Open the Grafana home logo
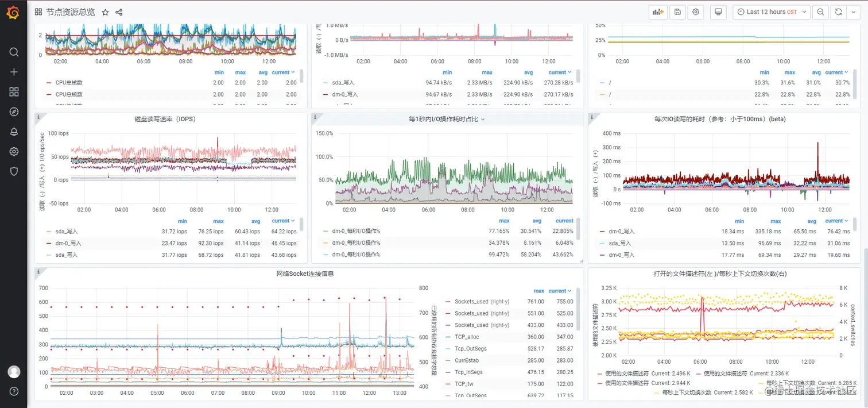This screenshot has width=868, height=408. (x=13, y=12)
